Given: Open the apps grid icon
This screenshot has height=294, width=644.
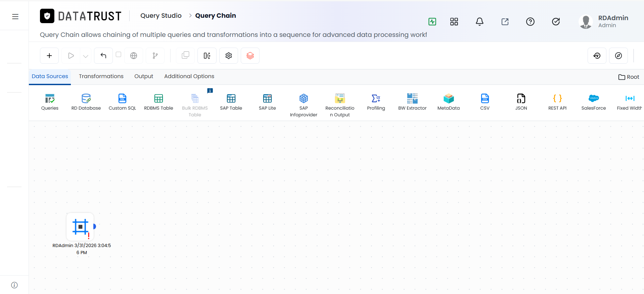Looking at the screenshot, I should click(x=454, y=22).
